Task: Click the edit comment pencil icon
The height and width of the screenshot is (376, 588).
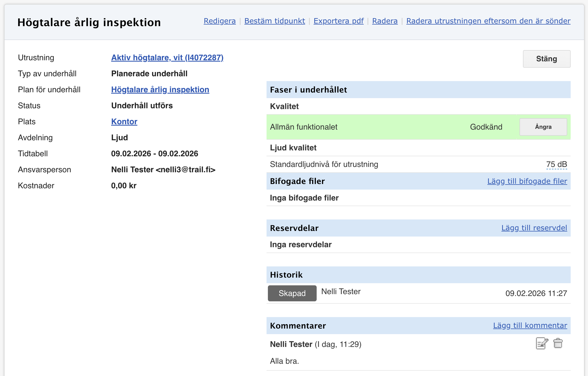Action: [542, 343]
